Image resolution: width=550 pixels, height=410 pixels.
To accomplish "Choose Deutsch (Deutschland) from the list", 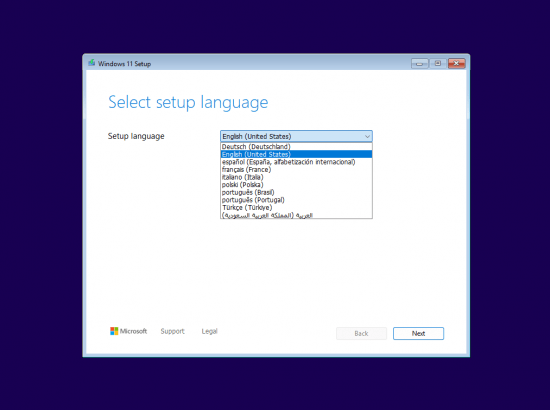I will [x=296, y=147].
